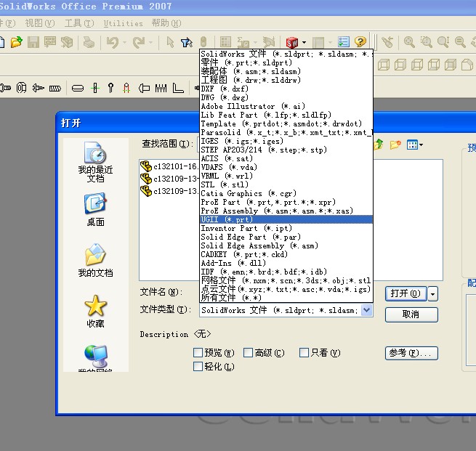The width and height of the screenshot is (476, 451).
Task: Select Inventor Part (*.ipt) file type
Action: click(x=286, y=228)
